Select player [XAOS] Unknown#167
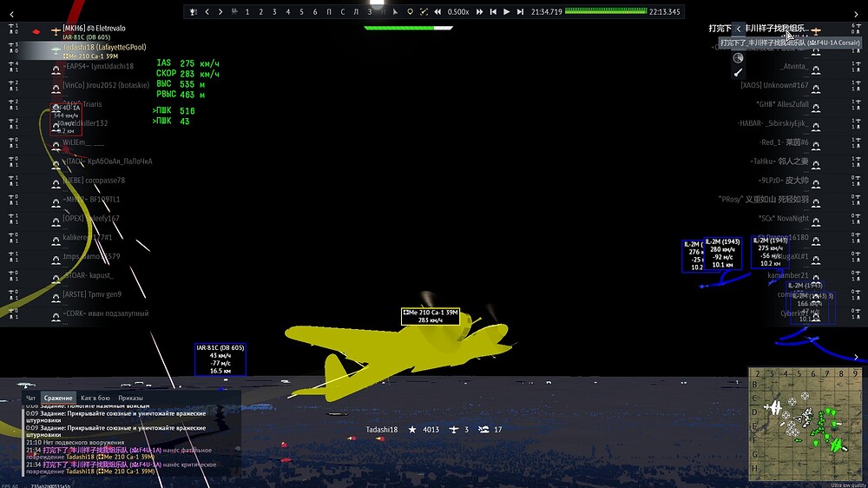The height and width of the screenshot is (488, 868). 774,85
